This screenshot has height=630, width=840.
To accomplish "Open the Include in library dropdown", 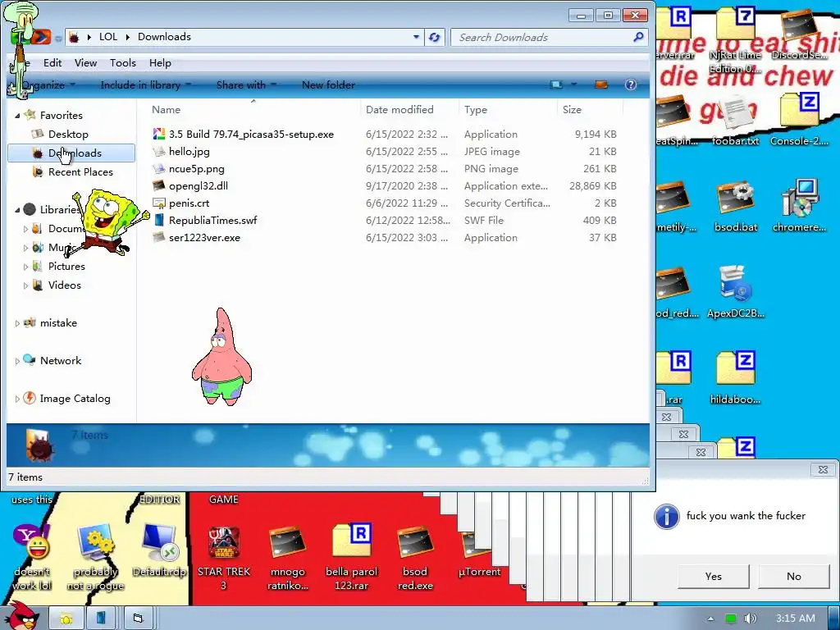I will pos(145,84).
